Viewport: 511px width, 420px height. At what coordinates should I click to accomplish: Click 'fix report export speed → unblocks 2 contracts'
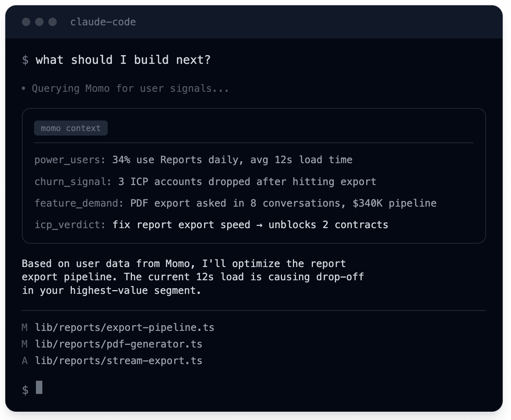250,225
